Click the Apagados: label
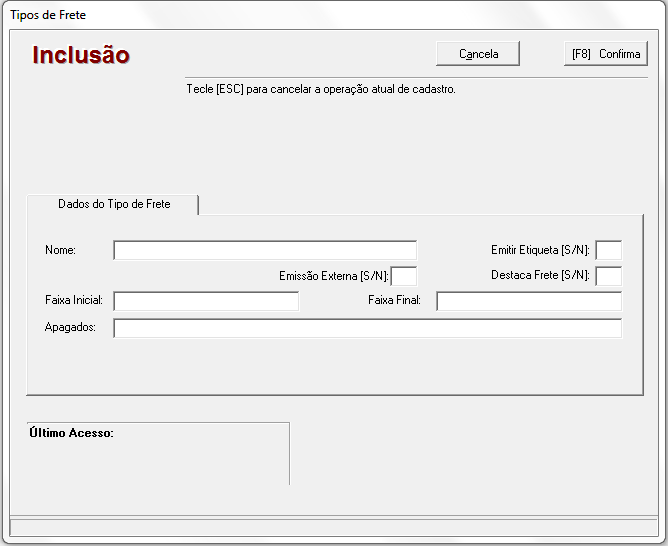 point(70,327)
